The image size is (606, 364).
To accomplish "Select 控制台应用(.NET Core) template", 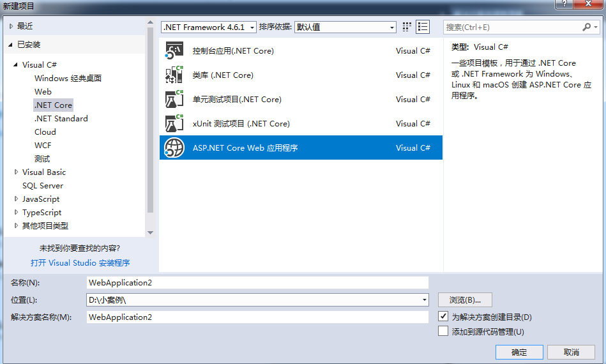I will 301,50.
